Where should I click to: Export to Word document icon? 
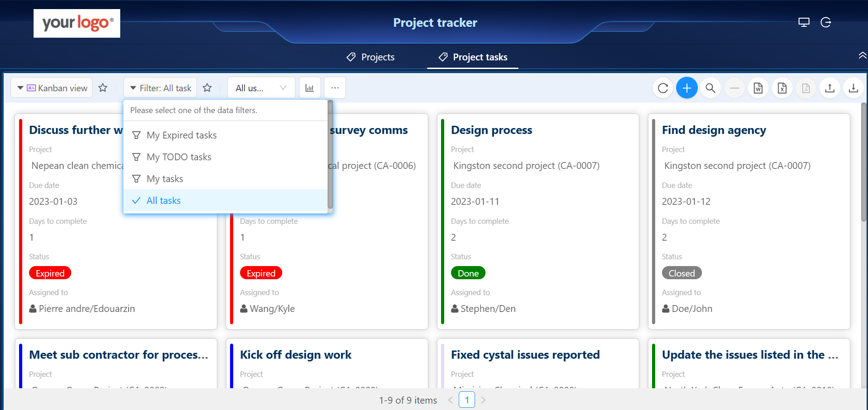click(758, 88)
